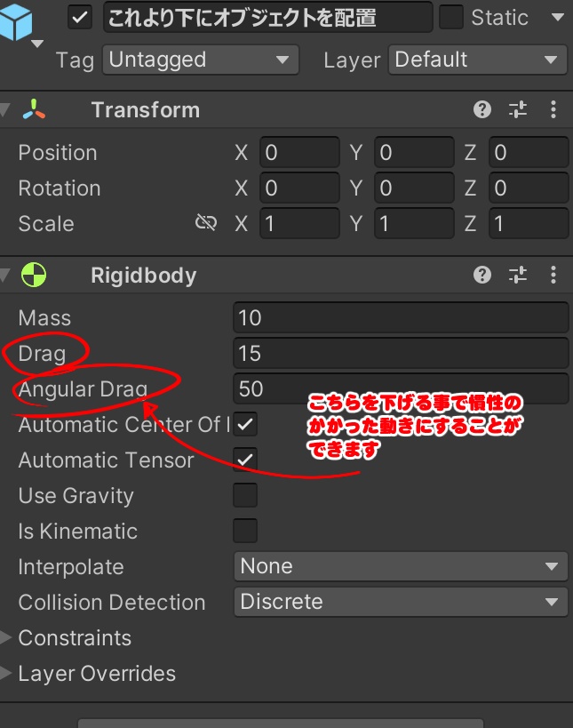Disable the GameObject active checkbox
Image resolution: width=573 pixels, height=728 pixels.
click(x=79, y=17)
